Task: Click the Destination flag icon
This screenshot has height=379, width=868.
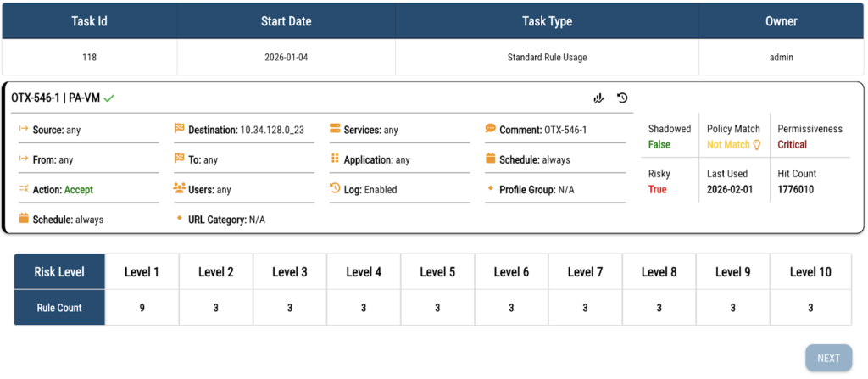Action: click(x=179, y=130)
